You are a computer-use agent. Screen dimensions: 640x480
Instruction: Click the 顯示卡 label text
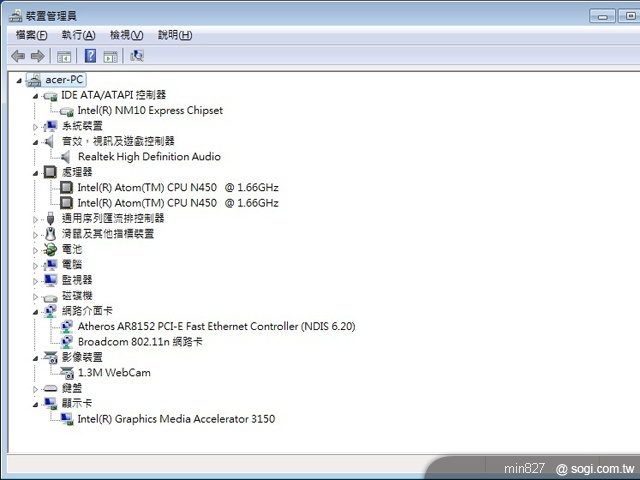(77, 404)
